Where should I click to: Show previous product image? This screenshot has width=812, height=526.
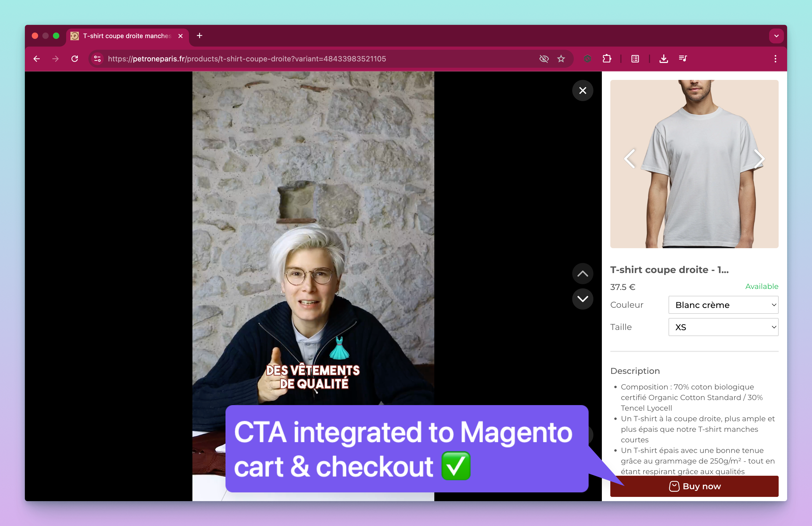[x=629, y=158]
